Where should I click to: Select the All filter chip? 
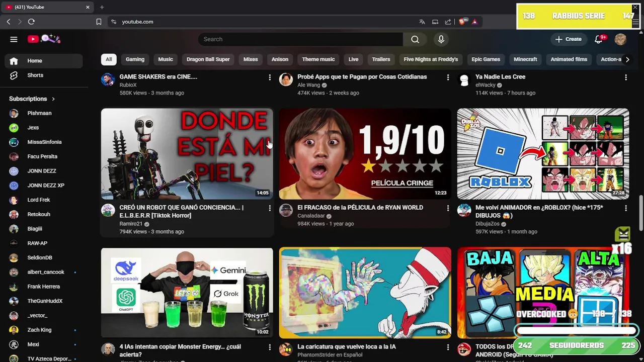109,59
